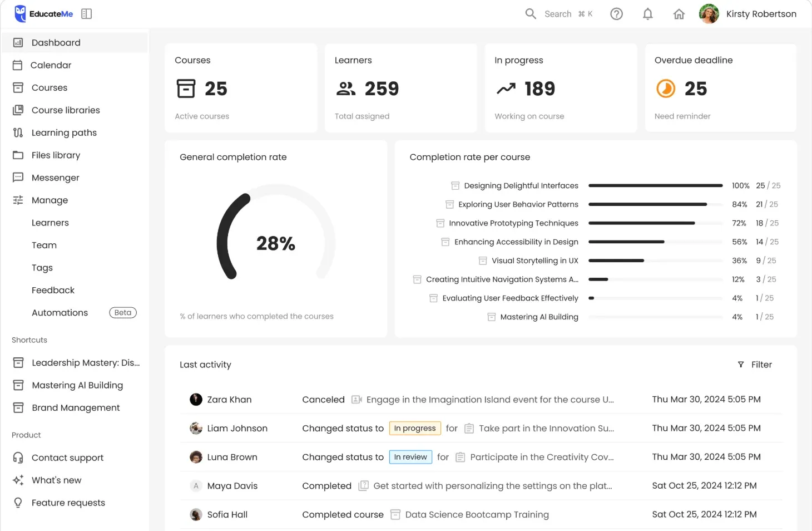The image size is (812, 531).
Task: Open Mastering AI Building shortcut
Action: click(77, 385)
